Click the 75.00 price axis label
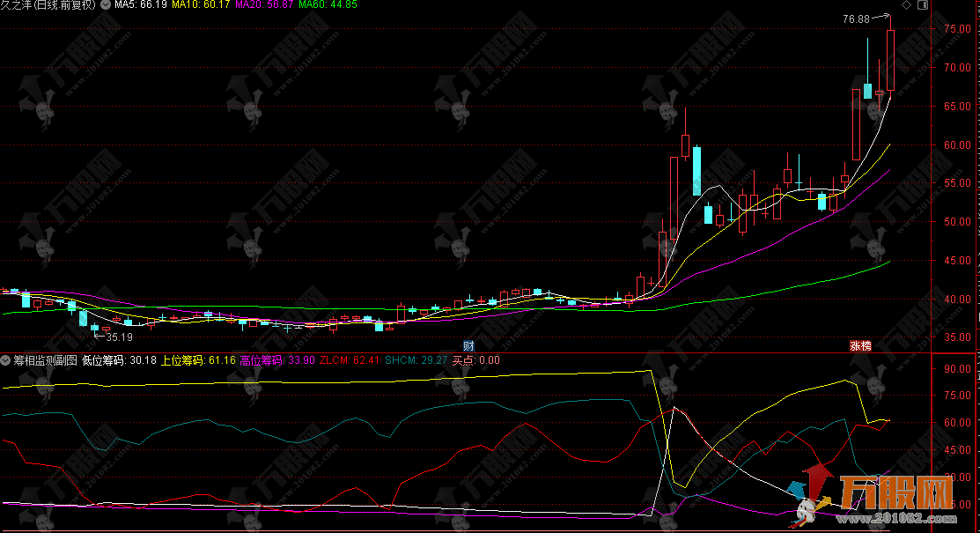Screen dimensions: 980x533 (957, 29)
